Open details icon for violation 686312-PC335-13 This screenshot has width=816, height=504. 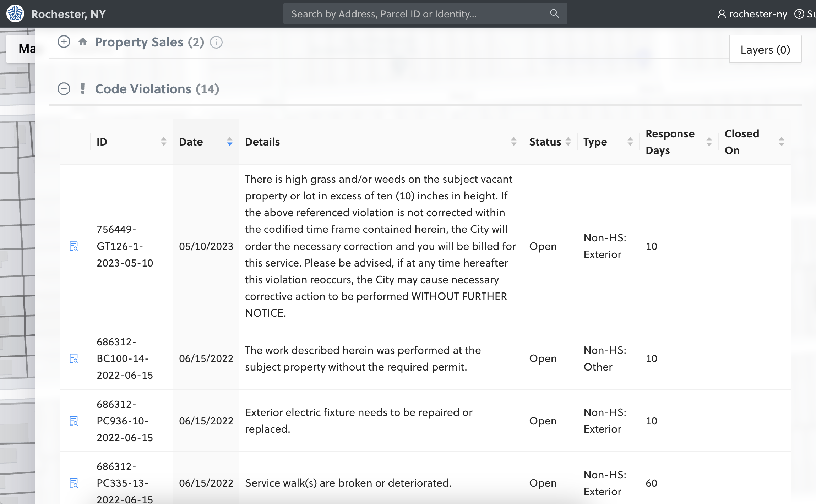click(x=74, y=483)
